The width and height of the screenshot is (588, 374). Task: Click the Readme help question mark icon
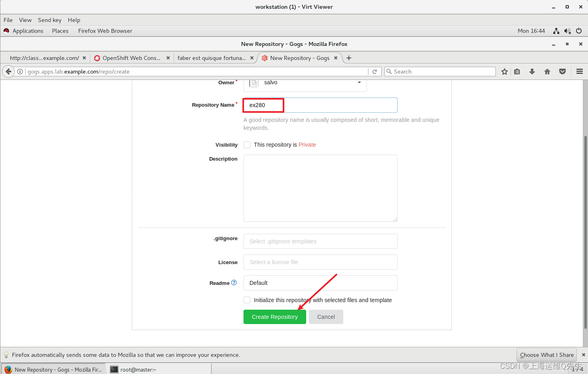point(234,282)
